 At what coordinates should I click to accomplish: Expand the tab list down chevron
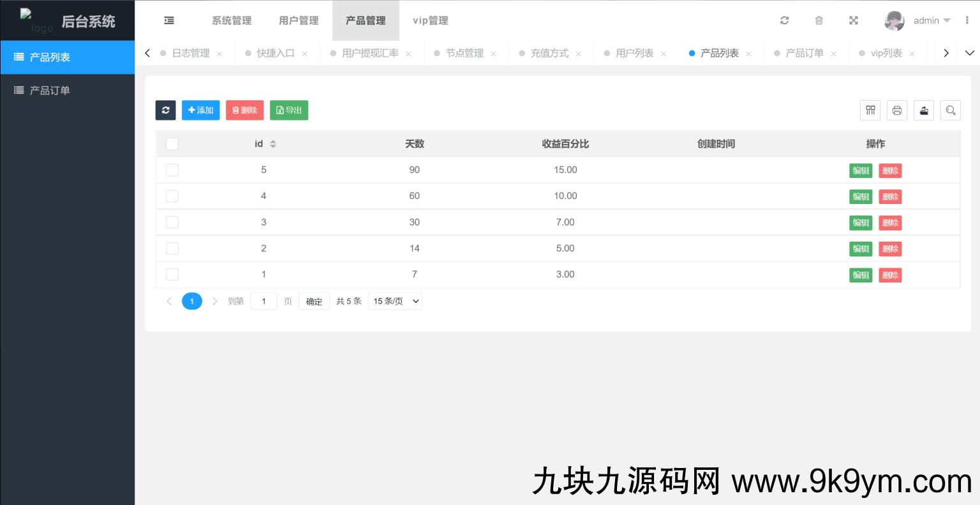tap(969, 53)
